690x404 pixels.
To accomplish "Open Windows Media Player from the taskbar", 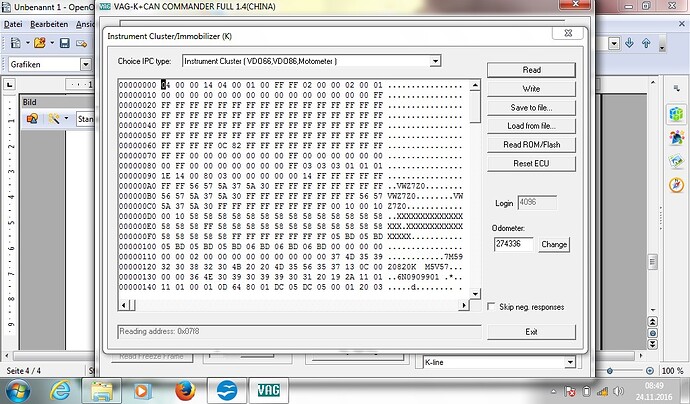I will click(x=142, y=390).
